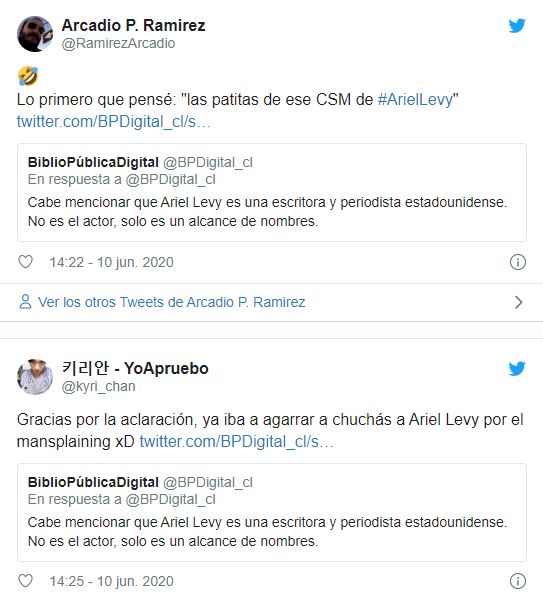Open the 14:22 - 10 jun. 2020 timestamp
Screen dimensions: 543x599
[x=111, y=262]
